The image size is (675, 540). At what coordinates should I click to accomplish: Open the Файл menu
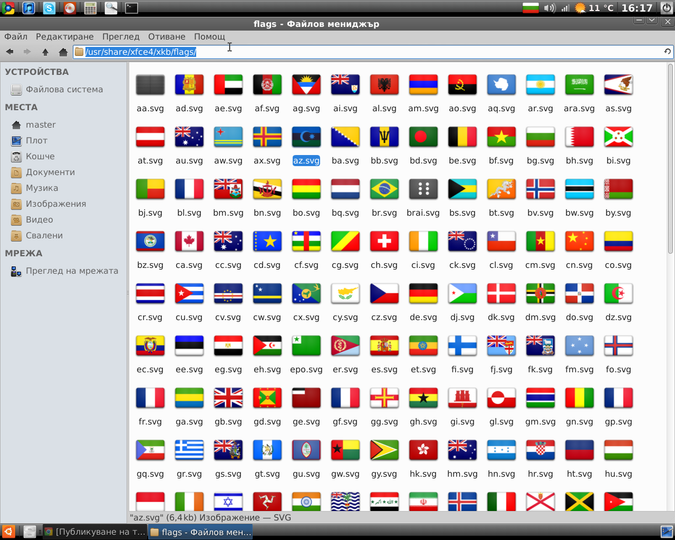[x=15, y=37]
